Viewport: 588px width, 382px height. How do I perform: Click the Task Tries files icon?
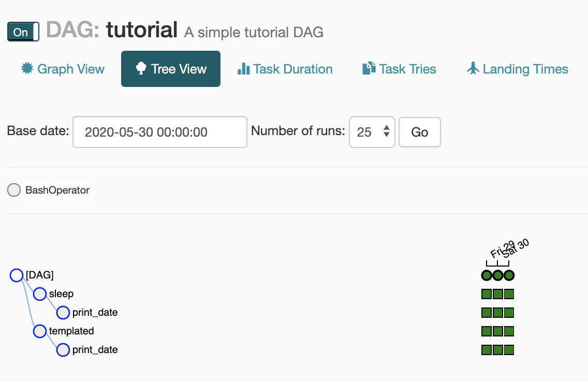point(369,68)
